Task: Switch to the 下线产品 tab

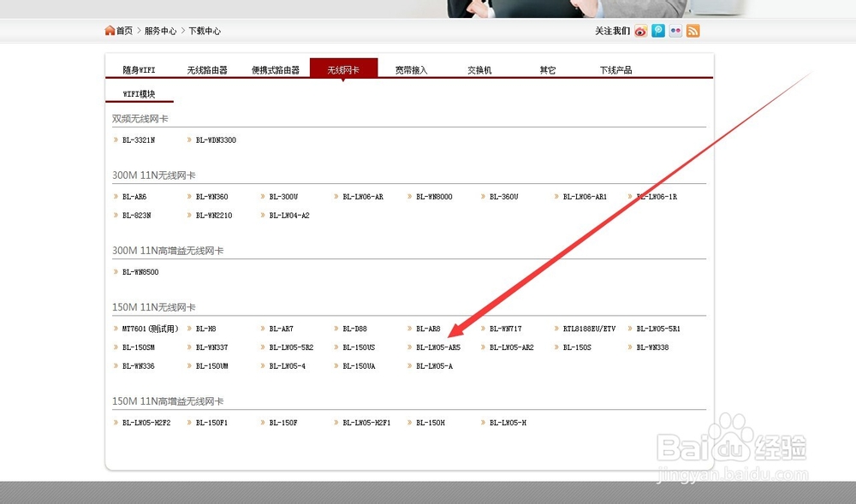Action: tap(615, 70)
